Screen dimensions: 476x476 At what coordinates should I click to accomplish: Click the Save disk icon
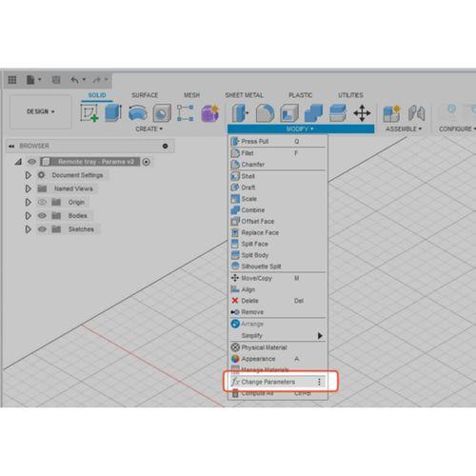[56, 80]
